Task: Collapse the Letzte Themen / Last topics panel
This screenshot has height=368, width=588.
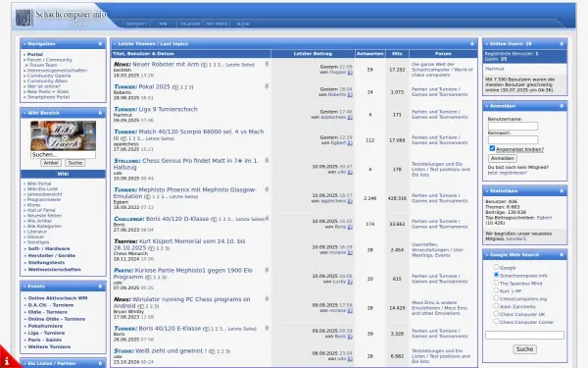Action: 471,44
